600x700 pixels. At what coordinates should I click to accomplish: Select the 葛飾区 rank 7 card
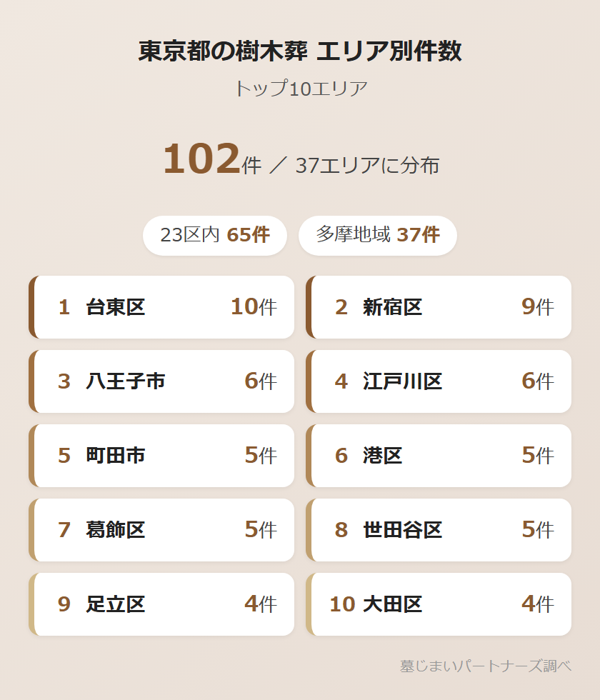coord(162,530)
